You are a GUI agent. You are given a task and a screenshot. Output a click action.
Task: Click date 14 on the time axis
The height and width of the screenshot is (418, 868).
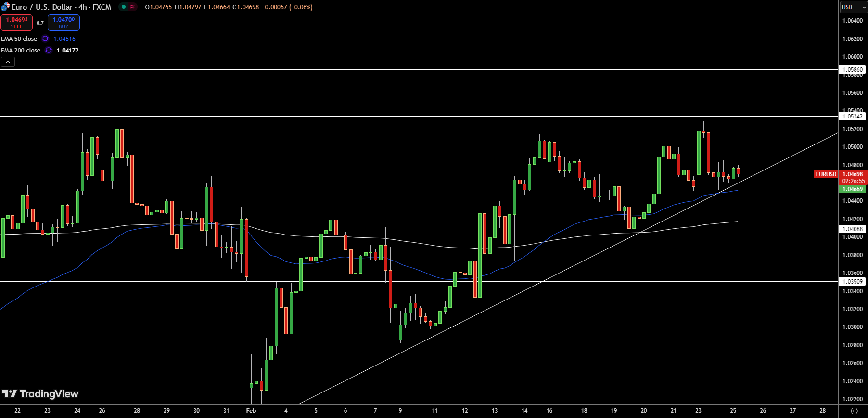coord(524,411)
